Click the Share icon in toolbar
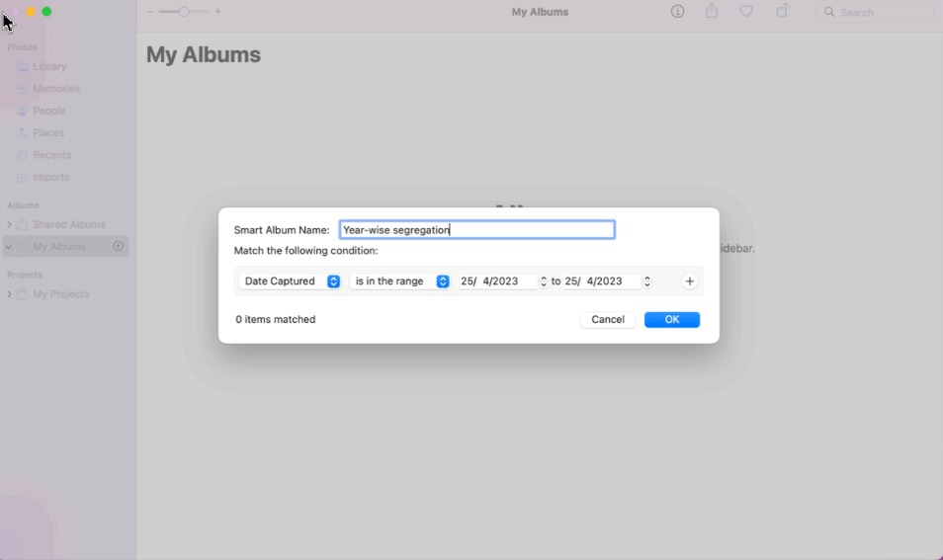The width and height of the screenshot is (943, 560). [x=712, y=11]
